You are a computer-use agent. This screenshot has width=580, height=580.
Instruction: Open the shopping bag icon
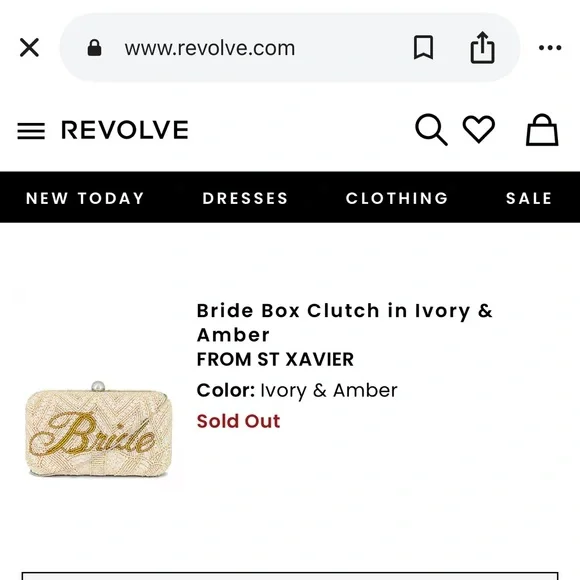click(542, 129)
